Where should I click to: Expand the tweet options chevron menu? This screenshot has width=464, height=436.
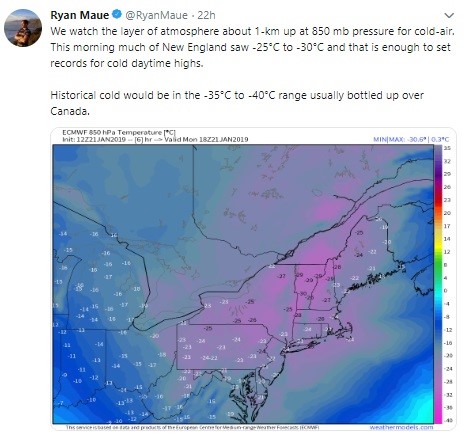pyautogui.click(x=449, y=16)
